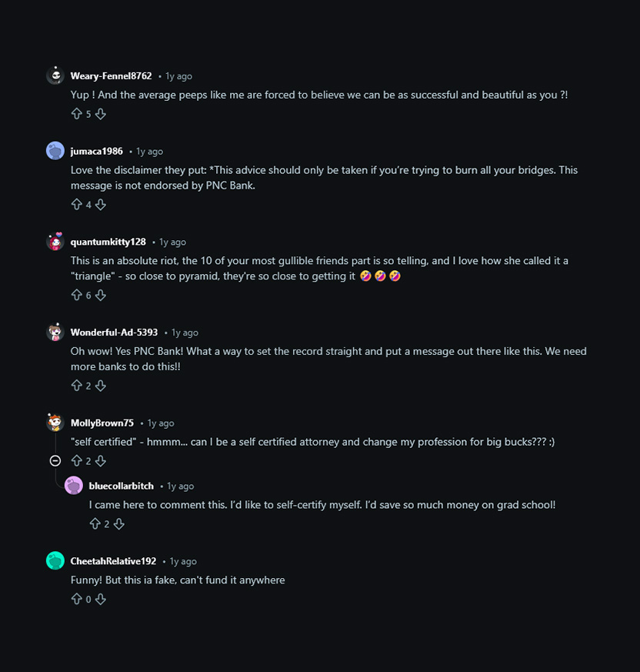640x672 pixels.
Task: Downvote bluecollarbitch's reply
Action: [x=118, y=524]
